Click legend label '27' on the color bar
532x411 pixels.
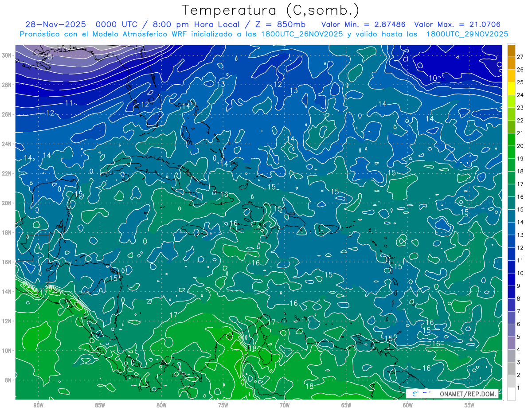coord(521,57)
